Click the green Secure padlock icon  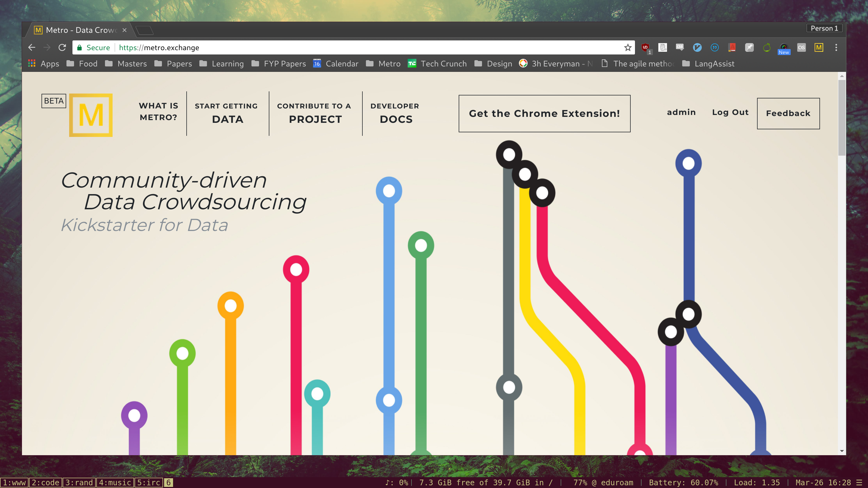(x=79, y=47)
